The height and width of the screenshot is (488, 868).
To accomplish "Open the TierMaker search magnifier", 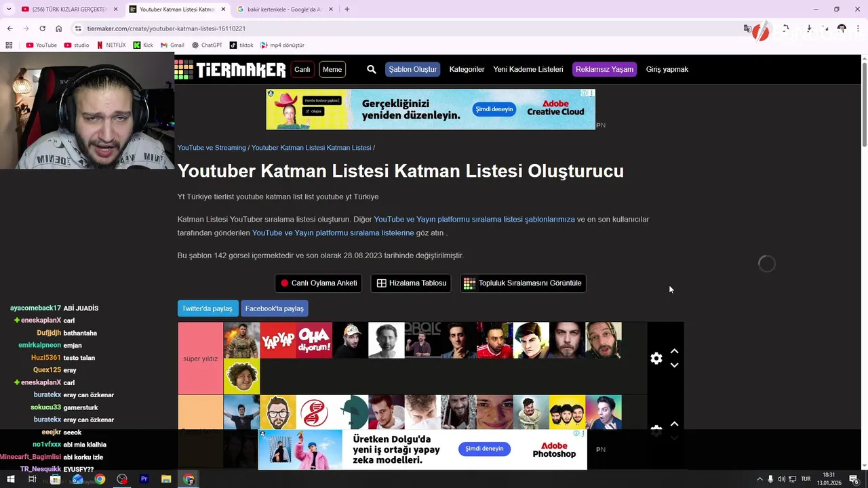I will [x=372, y=69].
